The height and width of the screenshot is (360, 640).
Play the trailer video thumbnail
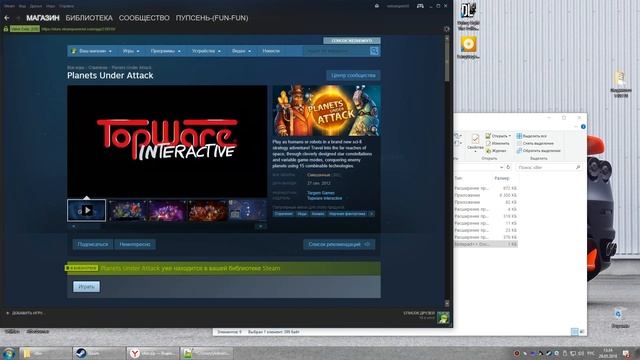pos(87,210)
